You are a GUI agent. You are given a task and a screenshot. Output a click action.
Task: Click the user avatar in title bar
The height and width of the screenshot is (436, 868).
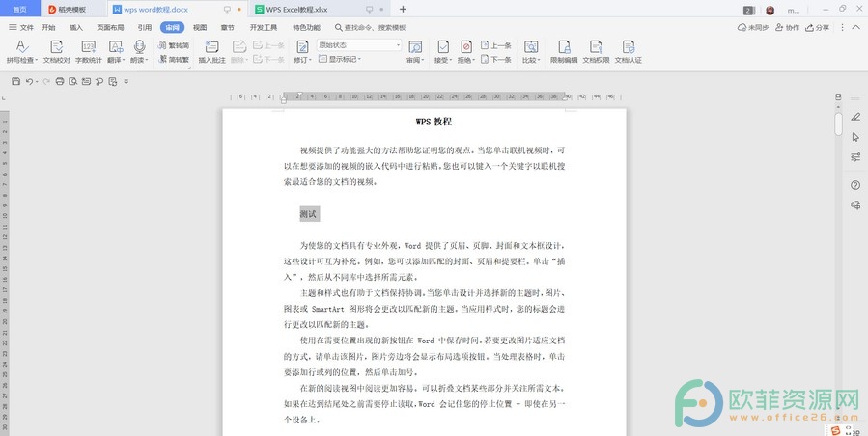770,10
